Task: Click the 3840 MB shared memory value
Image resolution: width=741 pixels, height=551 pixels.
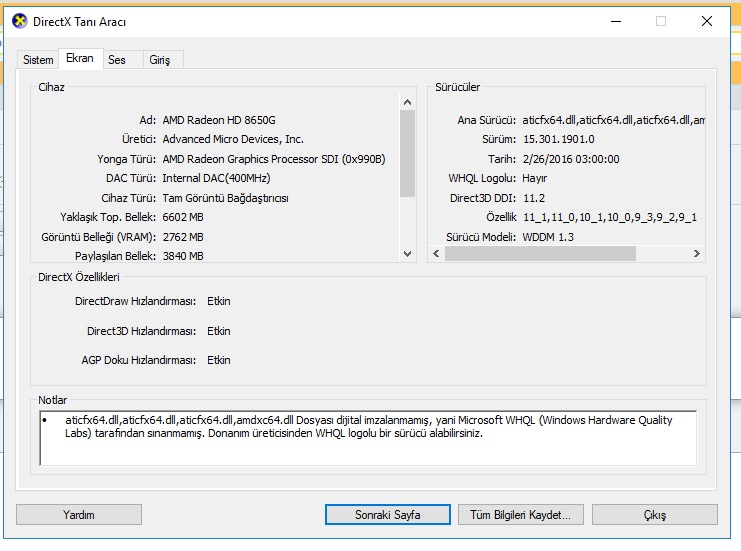Action: click(183, 256)
